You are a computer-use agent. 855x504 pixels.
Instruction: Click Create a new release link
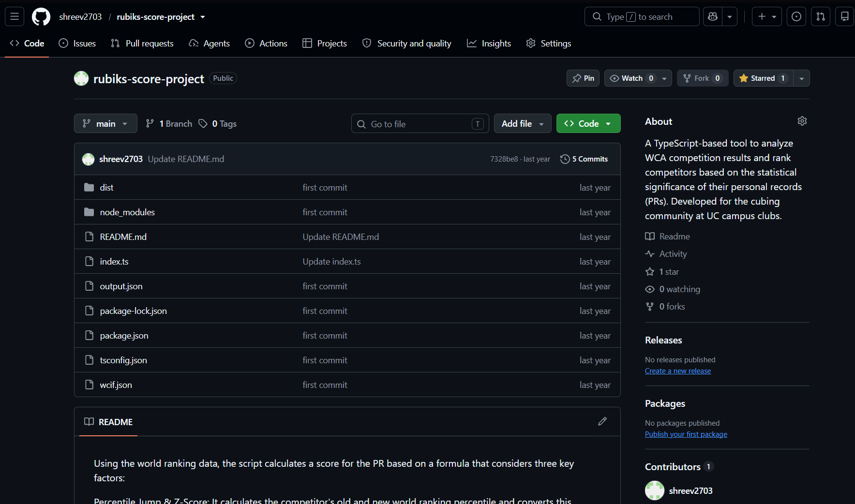[x=678, y=371]
